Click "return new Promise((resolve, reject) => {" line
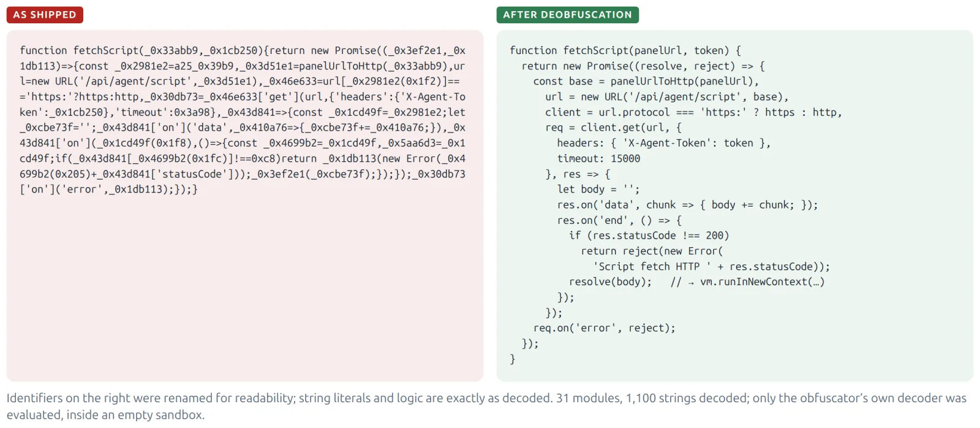Image resolution: width=980 pixels, height=428 pixels. tap(643, 66)
